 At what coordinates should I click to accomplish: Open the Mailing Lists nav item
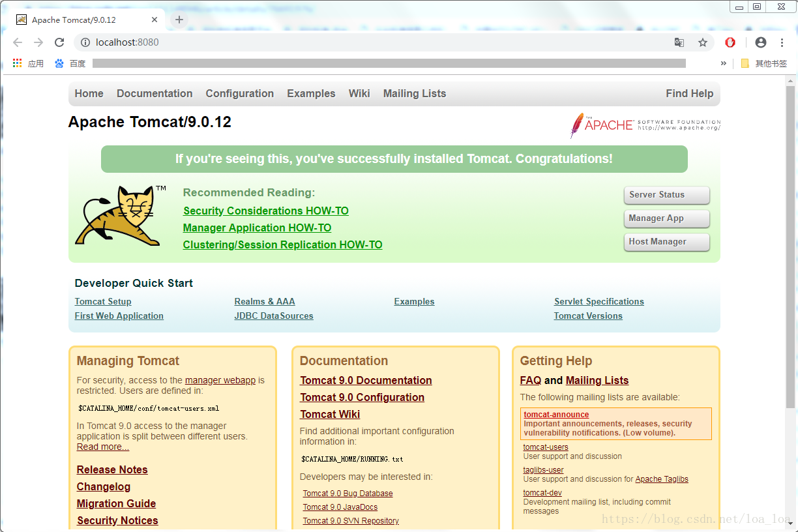coord(415,93)
